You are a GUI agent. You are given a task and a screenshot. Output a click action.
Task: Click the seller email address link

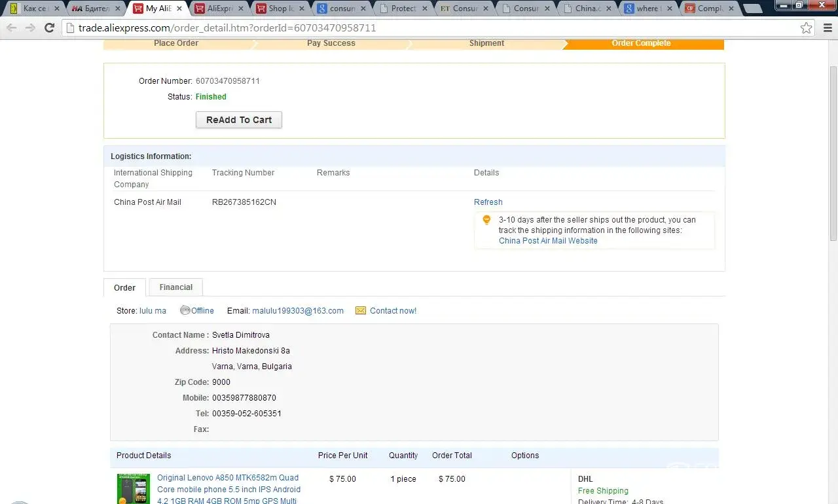(298, 311)
